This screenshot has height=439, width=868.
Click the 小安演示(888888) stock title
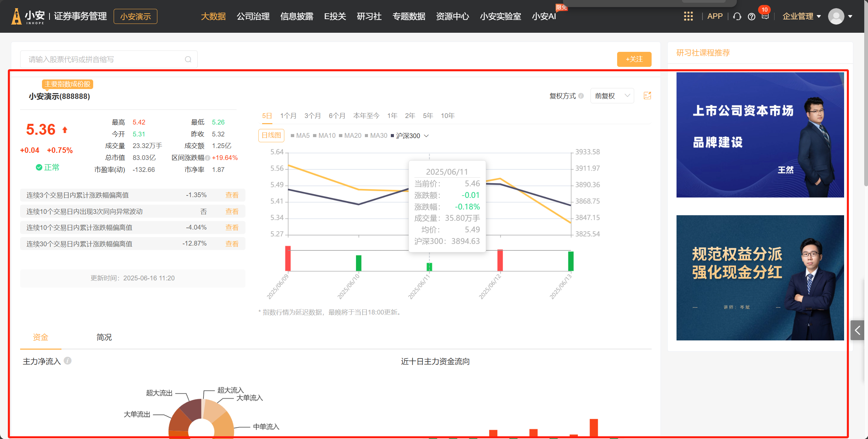[59, 97]
